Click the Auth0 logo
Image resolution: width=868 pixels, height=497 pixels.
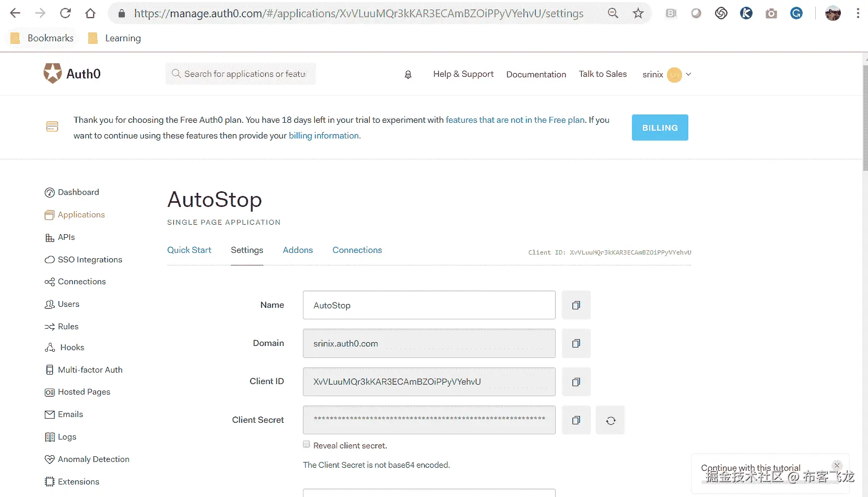pos(72,74)
